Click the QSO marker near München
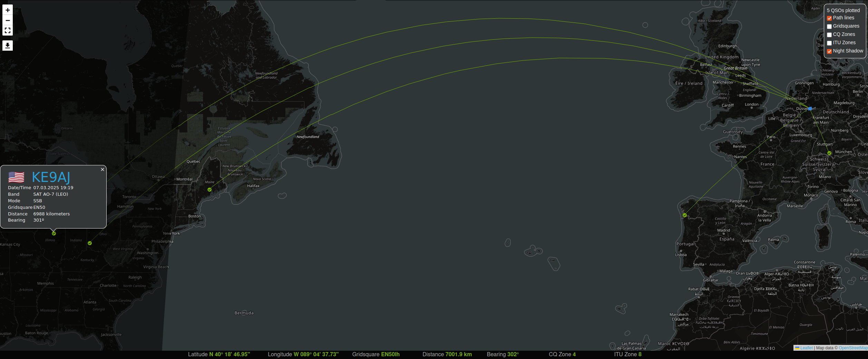 (829, 153)
